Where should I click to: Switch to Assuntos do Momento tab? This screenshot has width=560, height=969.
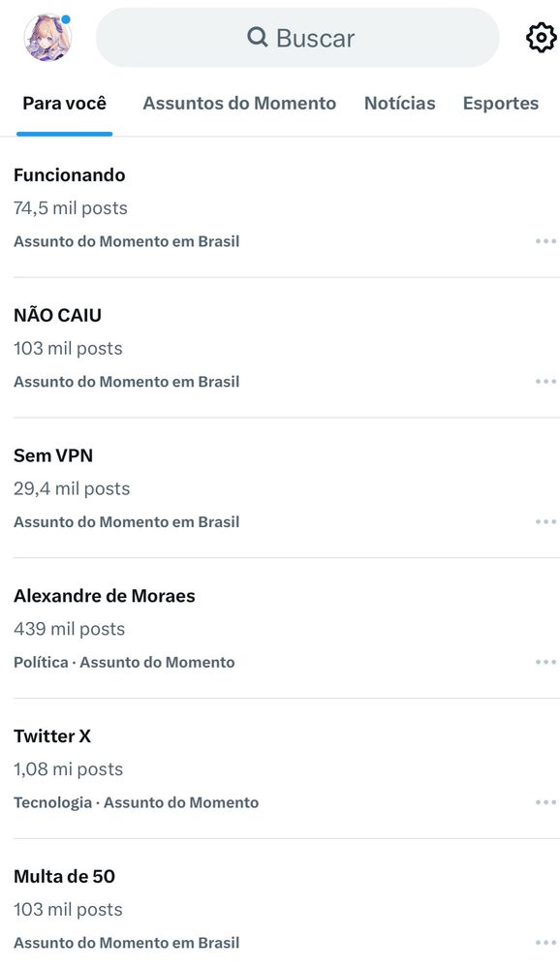[239, 104]
